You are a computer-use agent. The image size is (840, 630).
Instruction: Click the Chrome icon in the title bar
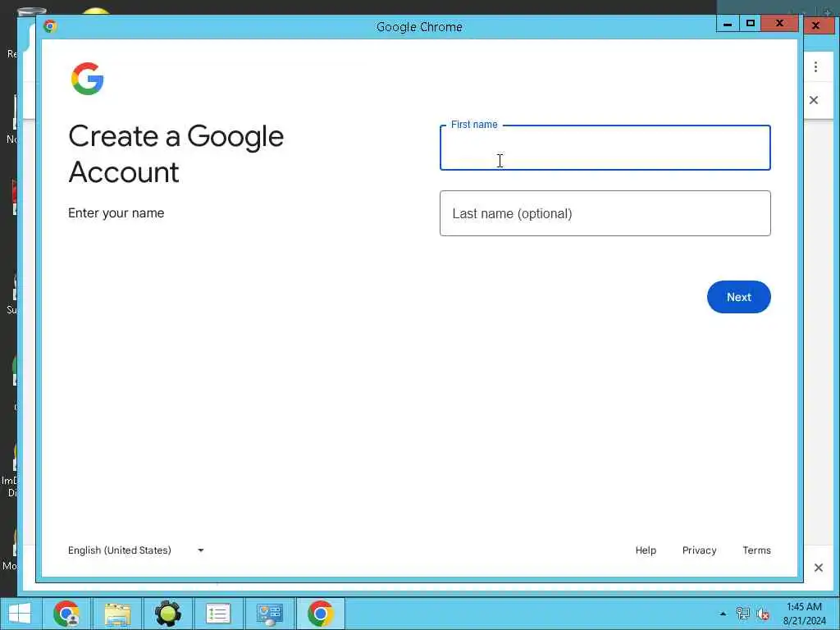click(x=50, y=26)
